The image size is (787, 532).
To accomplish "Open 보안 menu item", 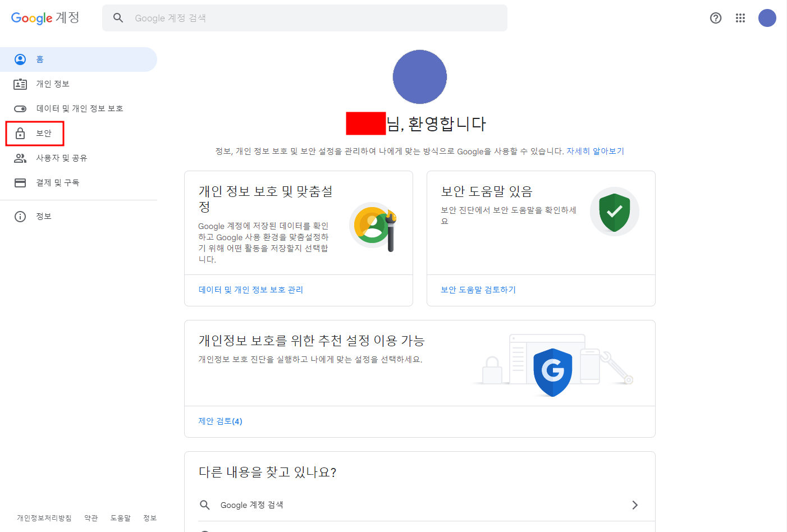I will [79, 134].
